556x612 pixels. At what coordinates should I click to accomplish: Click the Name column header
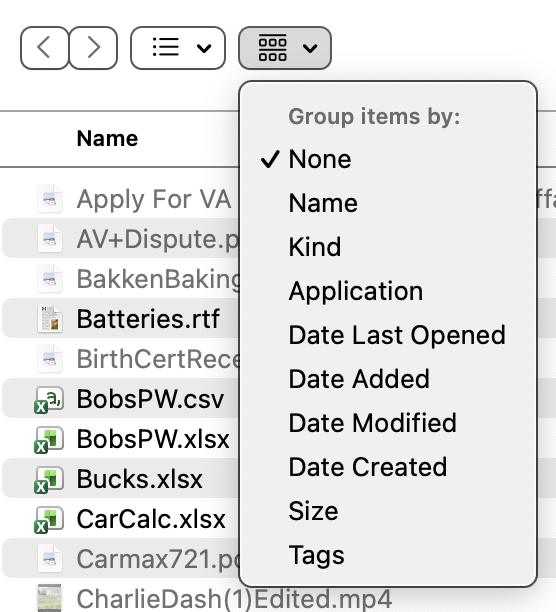click(107, 139)
